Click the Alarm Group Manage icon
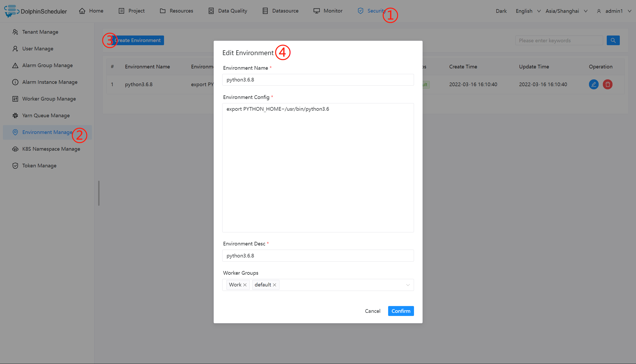The height and width of the screenshot is (364, 636). (x=14, y=65)
